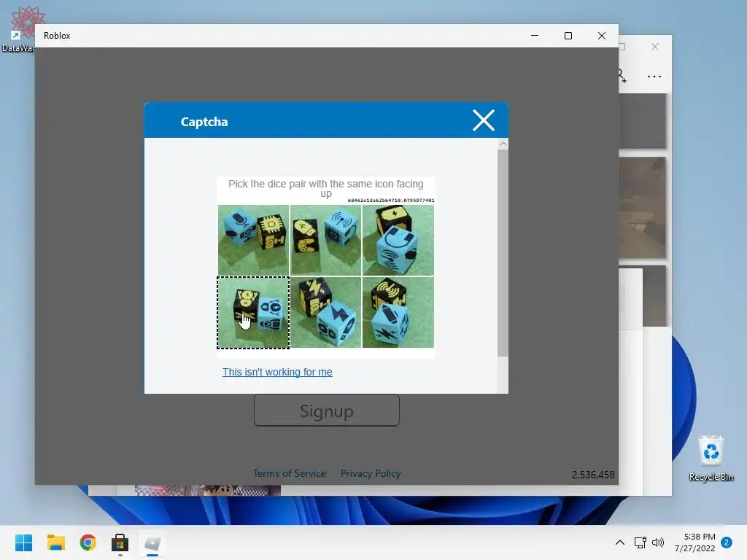The image size is (747, 560).
Task: Select the bottom-middle lightning bolt dice pair
Action: pyautogui.click(x=326, y=312)
